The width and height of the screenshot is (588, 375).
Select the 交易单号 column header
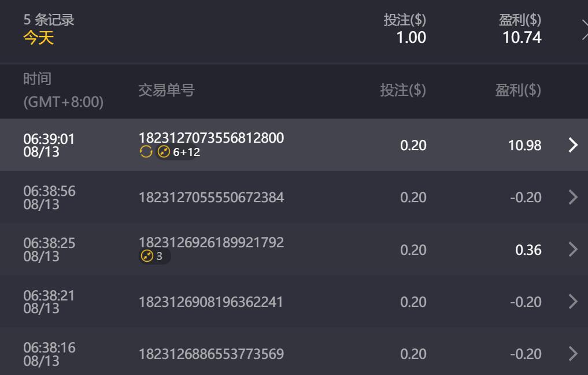pyautogui.click(x=167, y=90)
